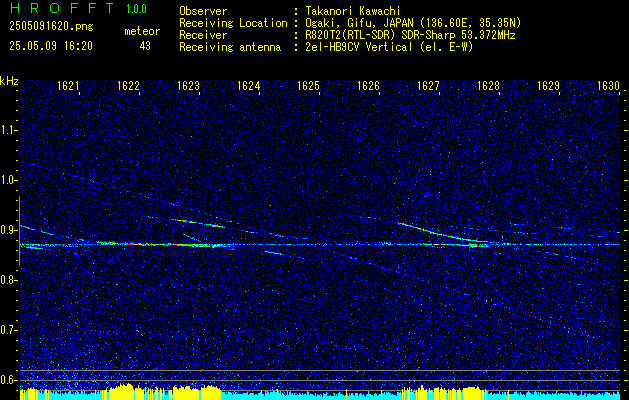The image size is (629, 400).
Task: Click the 1630 time axis marker
Action: tap(608, 86)
